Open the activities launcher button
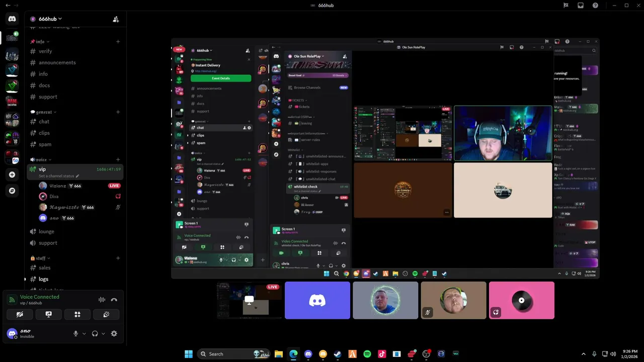 click(x=77, y=314)
